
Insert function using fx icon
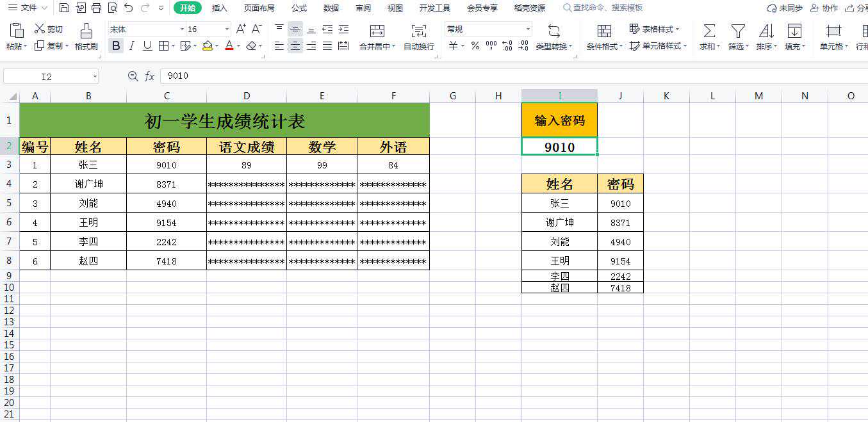click(149, 76)
